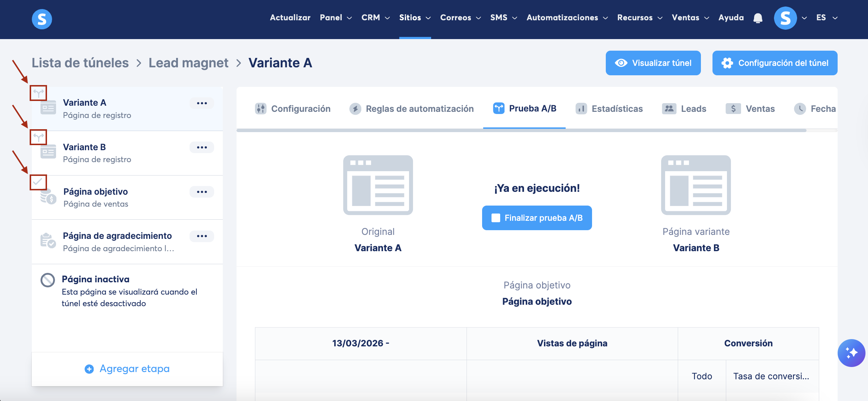Image resolution: width=868 pixels, height=401 pixels.
Task: Open options menu for Página objetivo step
Action: (202, 192)
